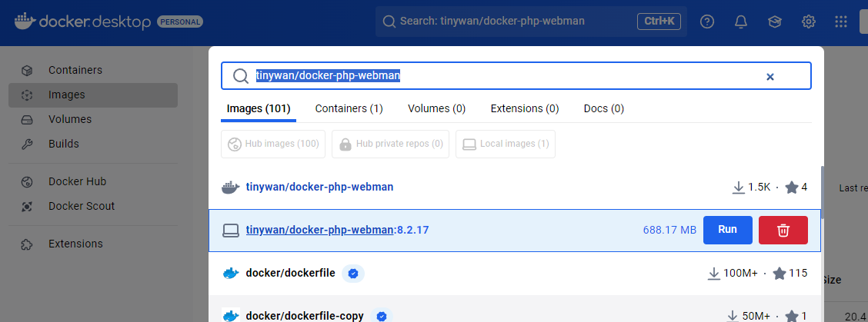The height and width of the screenshot is (322, 868).
Task: Open the apps grid icon
Action: click(841, 22)
